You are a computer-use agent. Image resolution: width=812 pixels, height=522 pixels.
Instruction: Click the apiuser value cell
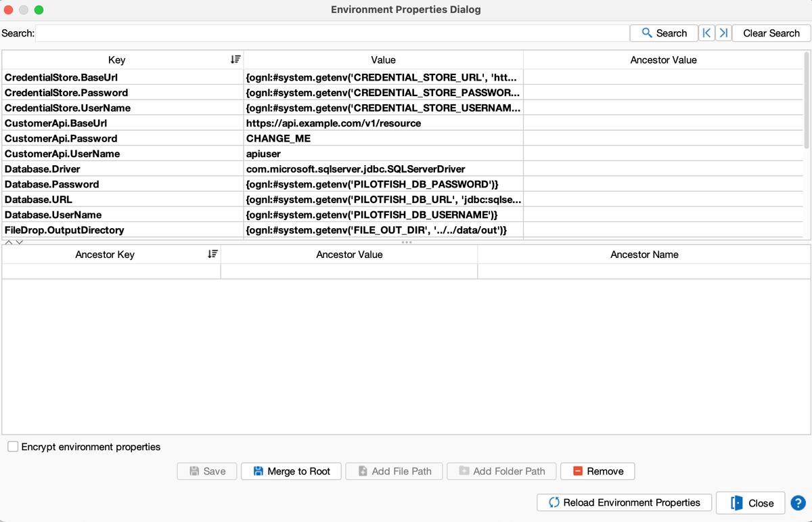pos(383,154)
